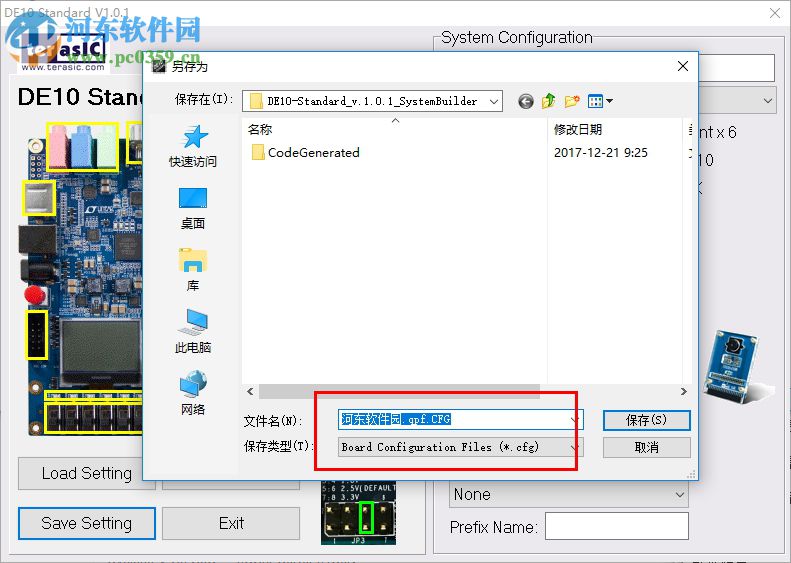Viewport: 791px width, 563px height.
Task: Close the Save As dialog
Action: click(683, 66)
